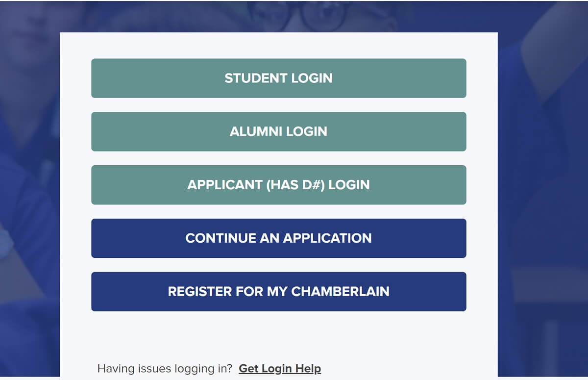This screenshot has width=588, height=380.
Task: Click blurred background photo left of login card
Action: [29, 196]
